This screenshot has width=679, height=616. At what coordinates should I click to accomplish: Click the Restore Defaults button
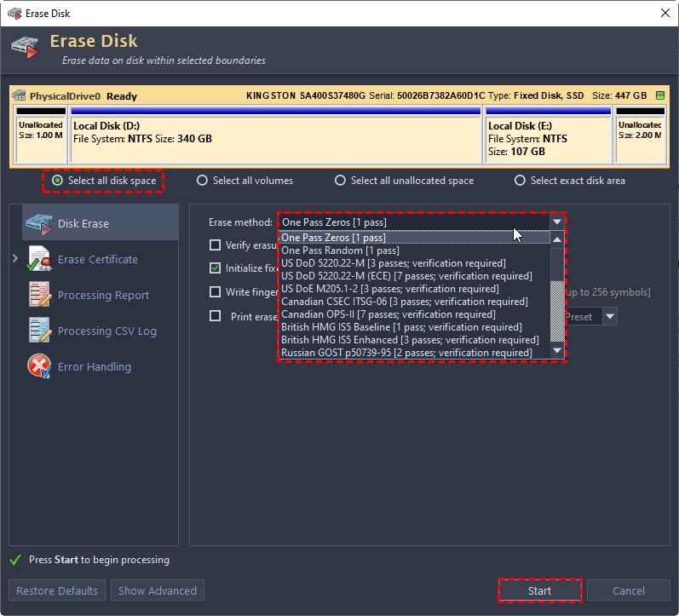pos(57,590)
